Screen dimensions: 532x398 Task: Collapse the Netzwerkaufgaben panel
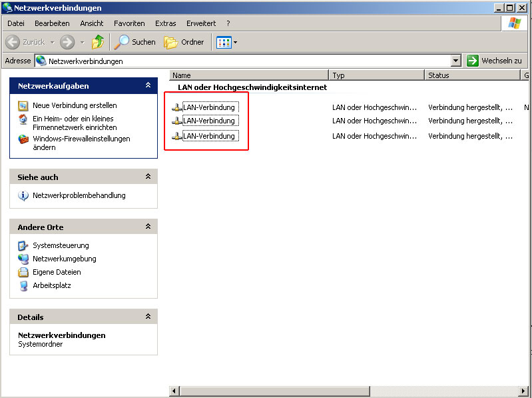[x=148, y=85]
